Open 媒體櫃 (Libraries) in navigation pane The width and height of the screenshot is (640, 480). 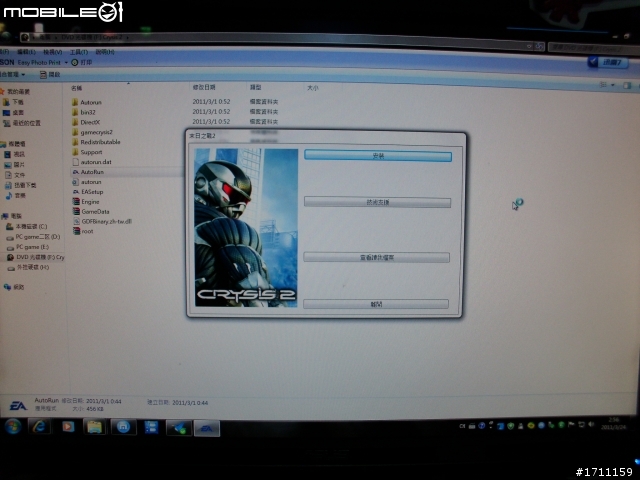pyautogui.click(x=13, y=144)
